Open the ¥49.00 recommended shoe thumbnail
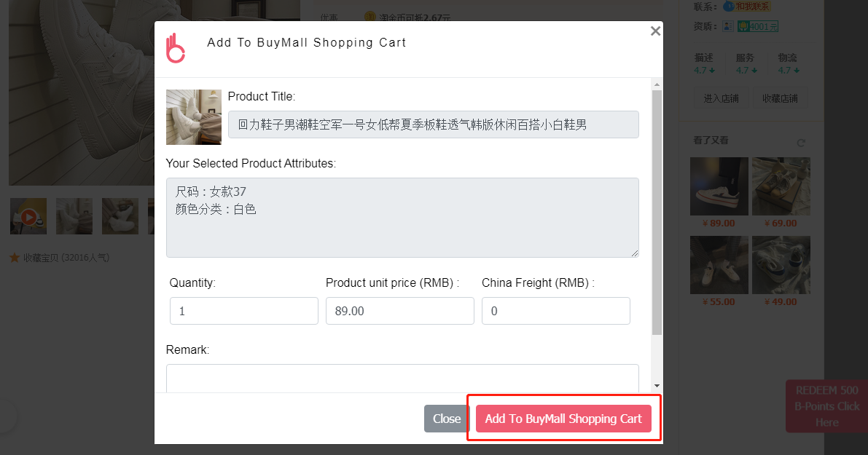 (x=781, y=265)
